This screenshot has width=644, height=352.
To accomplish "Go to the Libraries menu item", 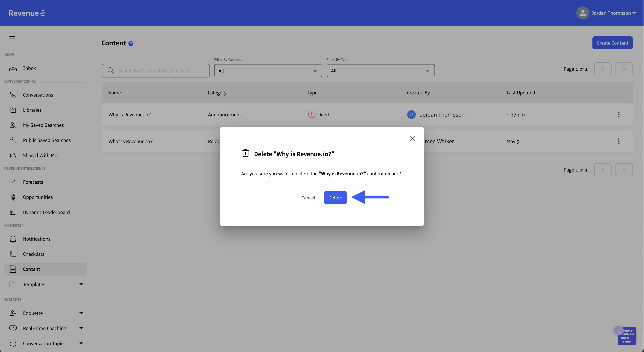I will tap(45, 110).
